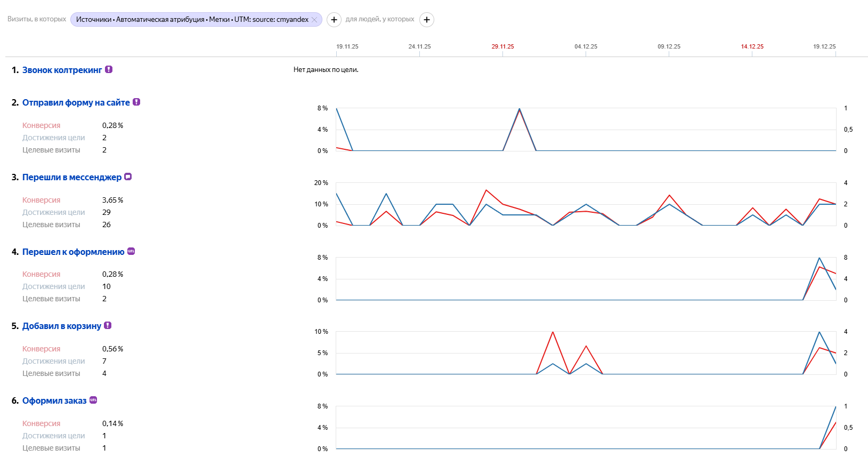Click the Конверсия label under Перешли в мессенджер
868x465 pixels.
click(41, 200)
